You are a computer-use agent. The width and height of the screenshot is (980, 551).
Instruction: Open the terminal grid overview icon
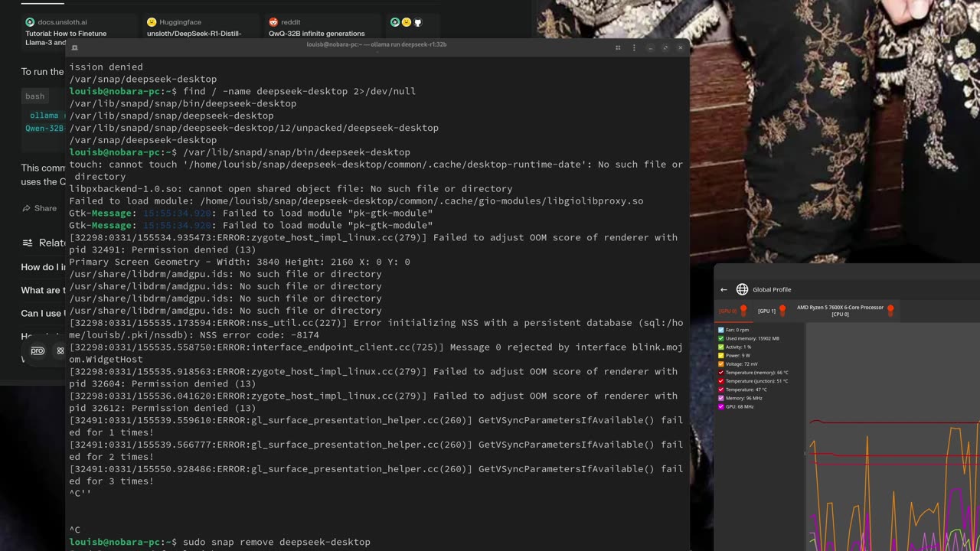coord(618,47)
